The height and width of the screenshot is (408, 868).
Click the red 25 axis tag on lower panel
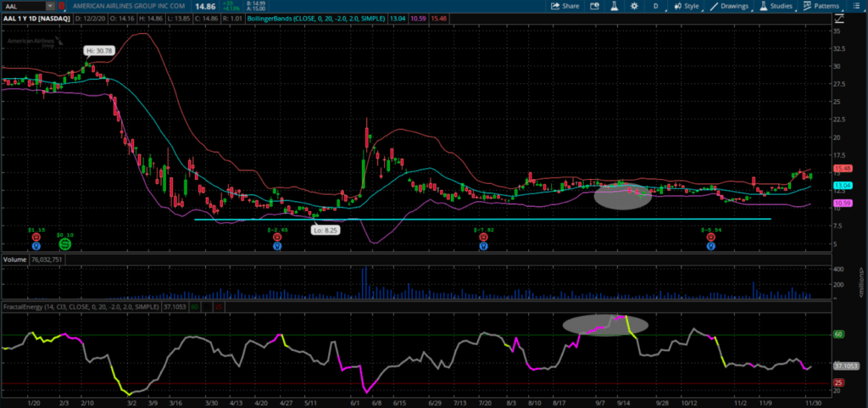(838, 383)
